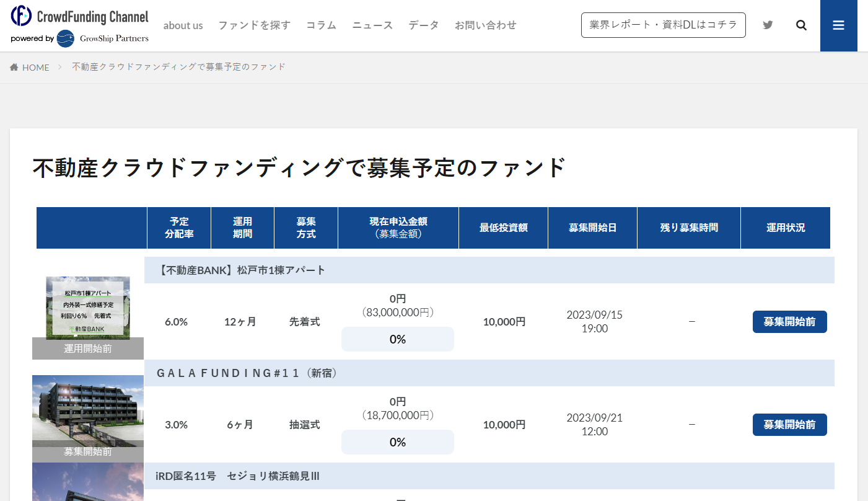Open the ニュース menu
The width and height of the screenshot is (868, 501).
point(372,25)
